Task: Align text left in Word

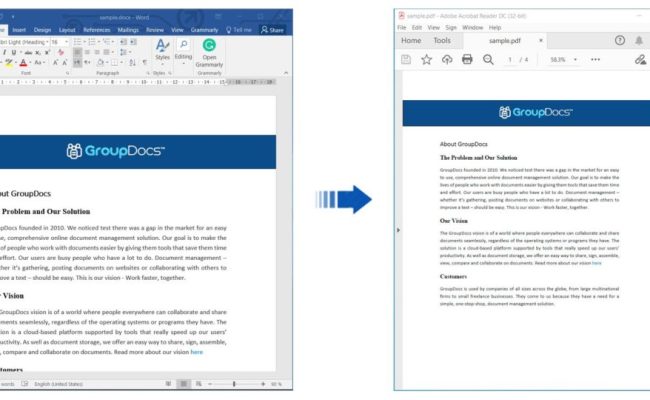Action: 78,52
